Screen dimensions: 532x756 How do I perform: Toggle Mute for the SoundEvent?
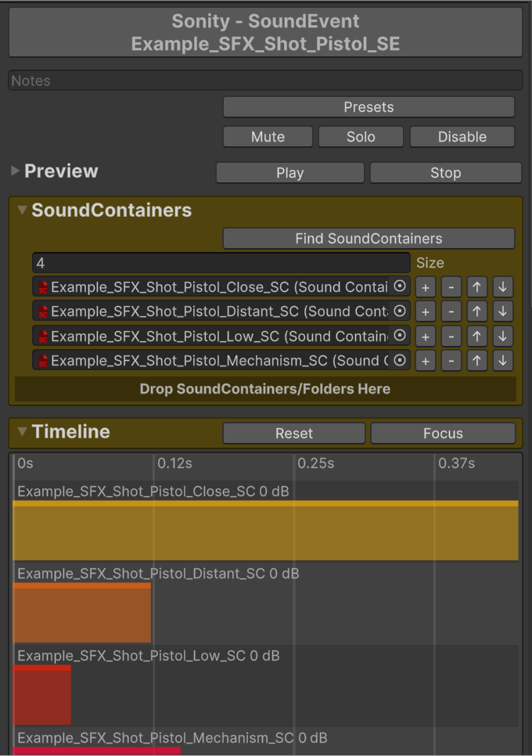click(x=268, y=137)
